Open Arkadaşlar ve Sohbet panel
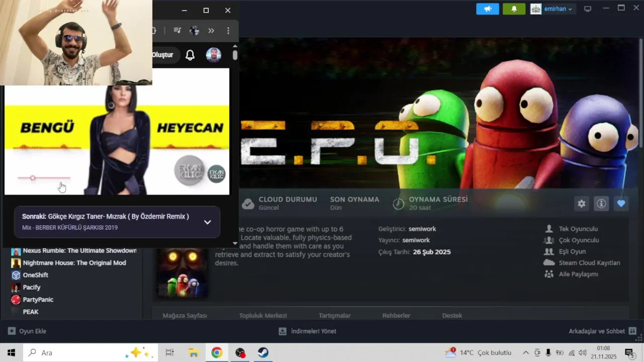Screen dimensions: 644x362 [602, 331]
